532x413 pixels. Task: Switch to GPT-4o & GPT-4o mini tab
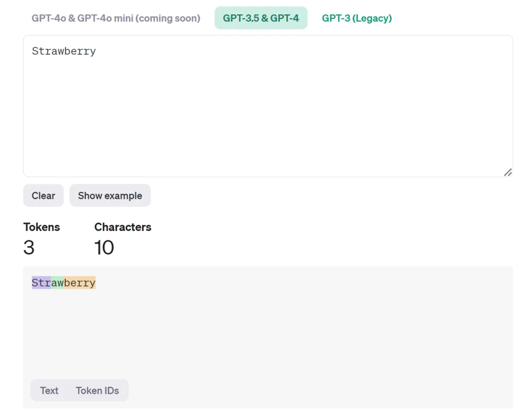pyautogui.click(x=116, y=18)
